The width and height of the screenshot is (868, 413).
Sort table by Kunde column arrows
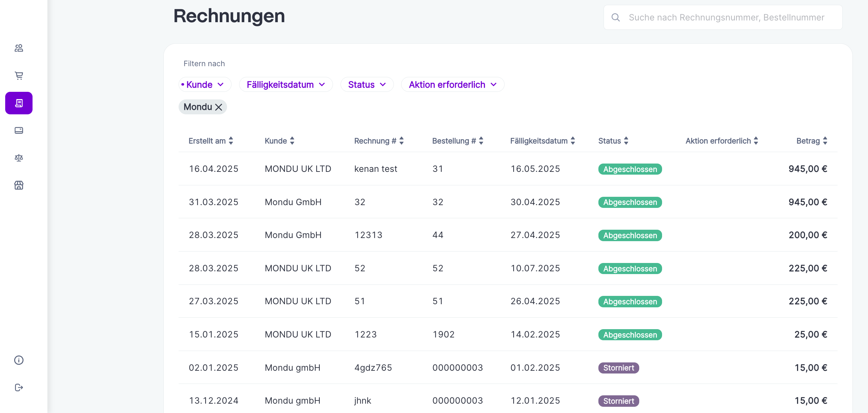click(x=292, y=141)
